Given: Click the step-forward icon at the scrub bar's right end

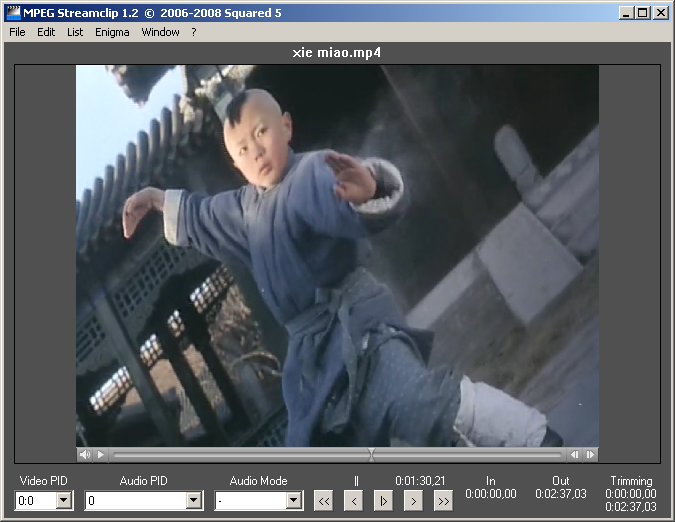Looking at the screenshot, I should tap(590, 454).
